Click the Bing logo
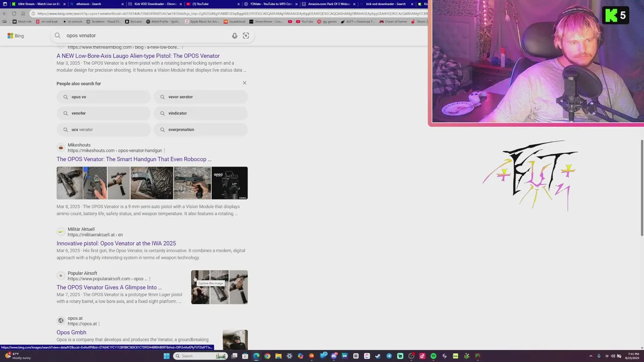Image resolution: width=644 pixels, height=362 pixels. [x=16, y=36]
